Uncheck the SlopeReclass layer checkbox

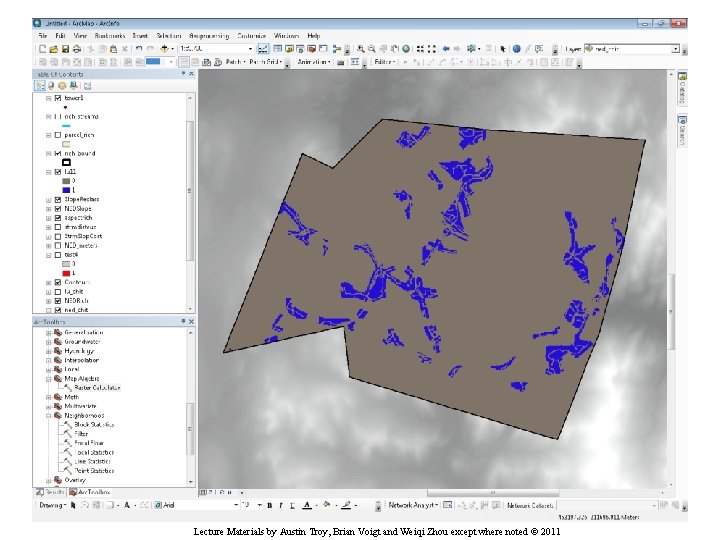coord(57,199)
